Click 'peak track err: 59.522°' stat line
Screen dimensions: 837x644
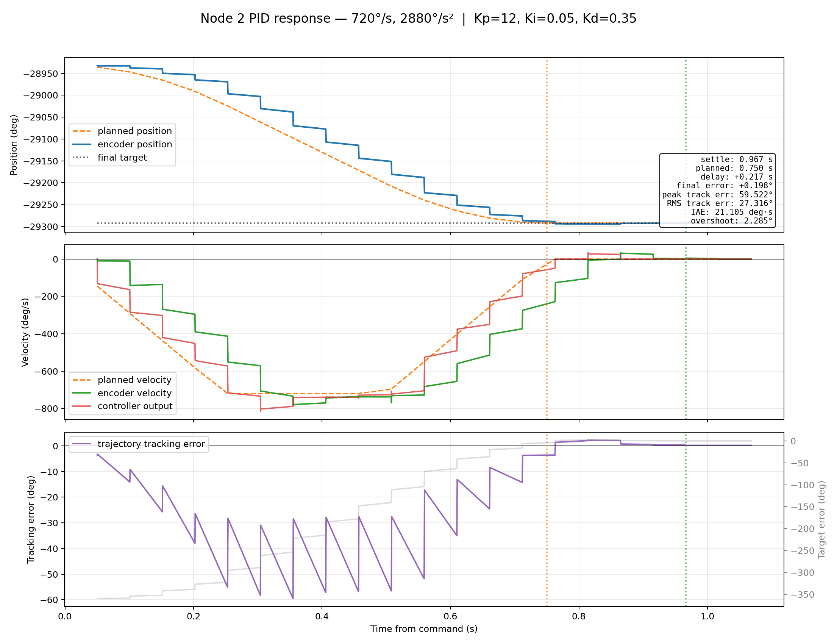pyautogui.click(x=717, y=195)
